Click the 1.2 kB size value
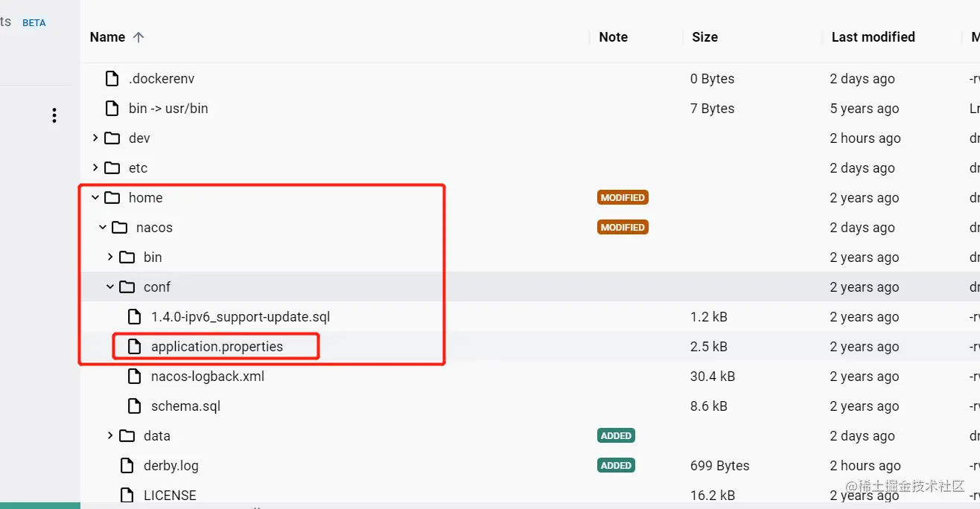This screenshot has height=509, width=980. pyautogui.click(x=709, y=317)
